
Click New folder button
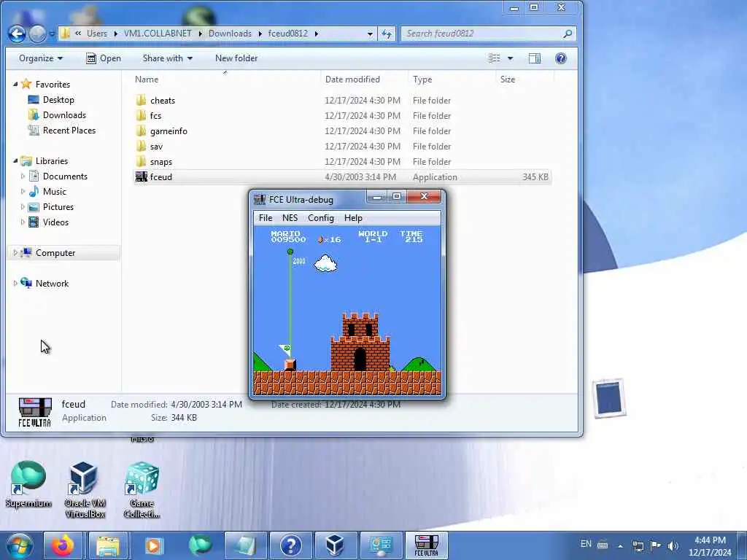point(236,58)
